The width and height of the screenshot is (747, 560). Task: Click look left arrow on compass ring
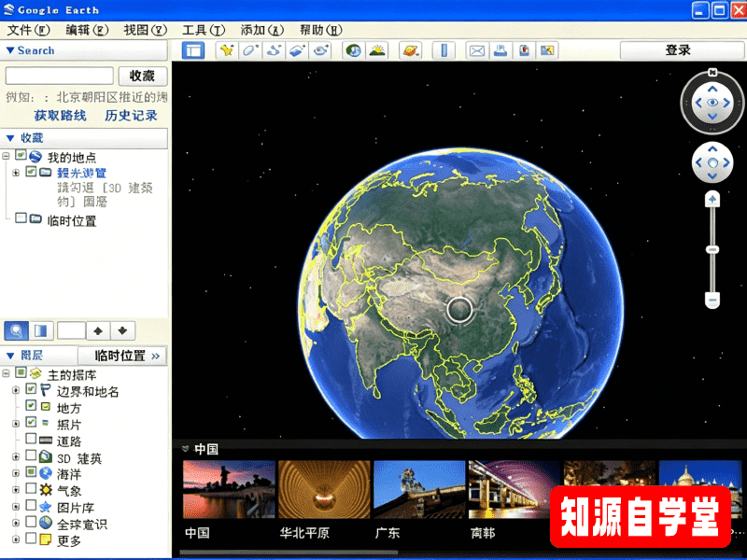click(x=698, y=103)
